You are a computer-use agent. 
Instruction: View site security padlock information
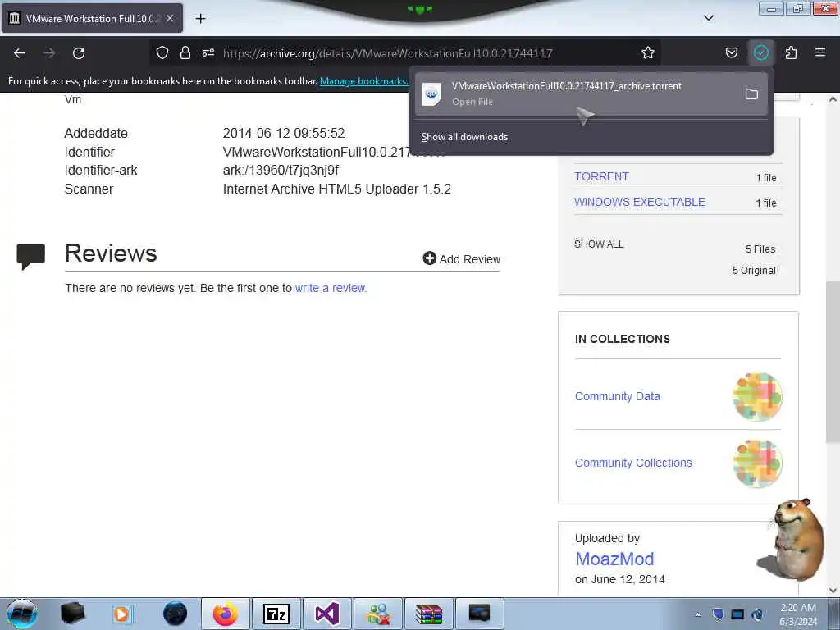(x=185, y=52)
